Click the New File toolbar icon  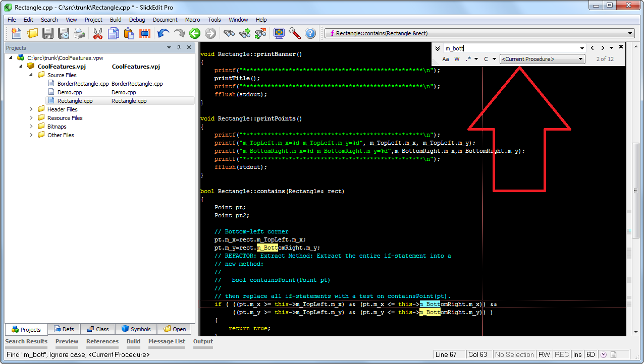tap(17, 33)
